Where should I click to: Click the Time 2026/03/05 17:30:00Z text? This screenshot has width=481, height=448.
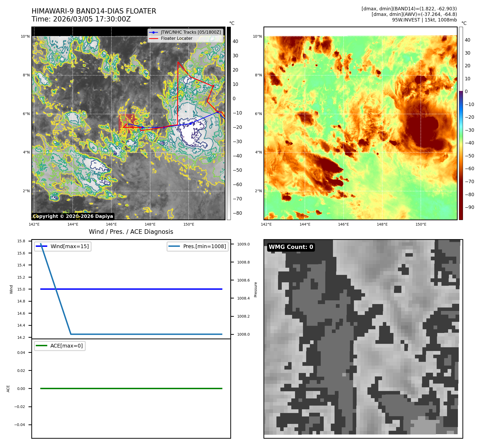81,19
